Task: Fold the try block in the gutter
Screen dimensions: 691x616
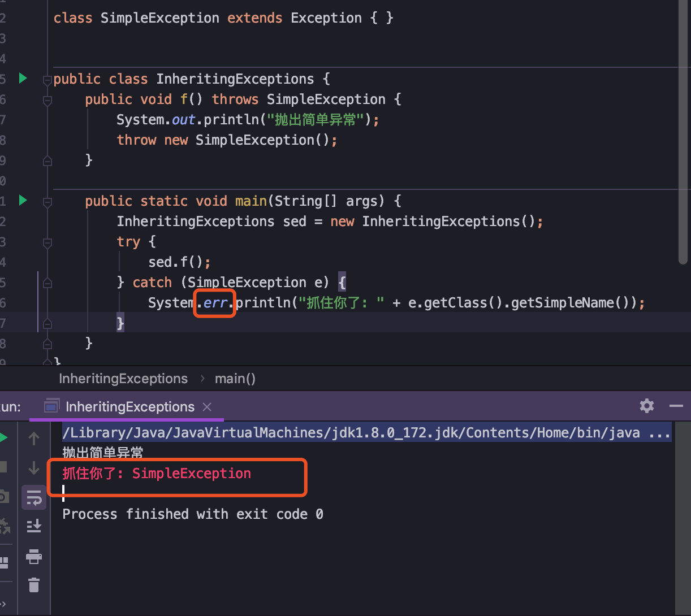Action: coord(47,242)
